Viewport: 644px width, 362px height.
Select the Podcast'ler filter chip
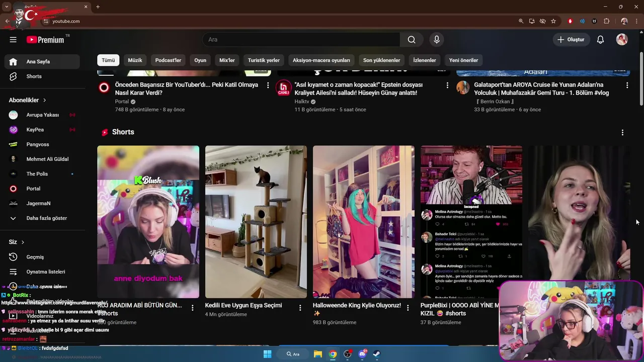168,60
